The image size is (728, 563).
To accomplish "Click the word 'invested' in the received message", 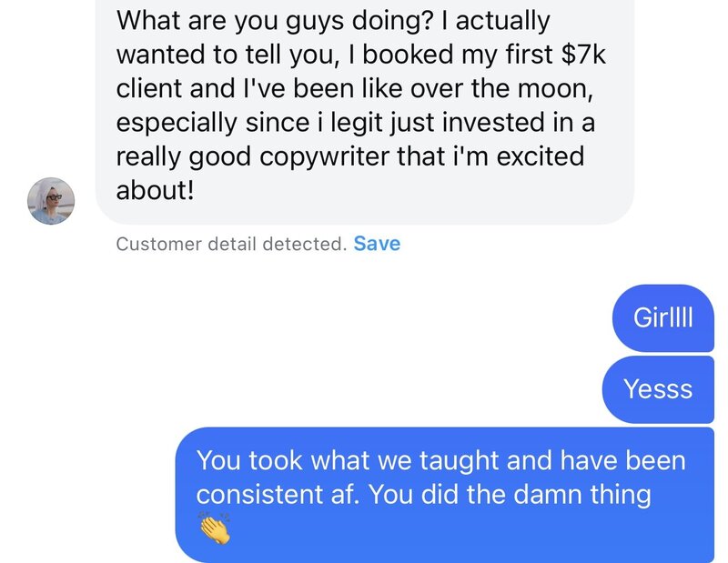I will coord(492,123).
